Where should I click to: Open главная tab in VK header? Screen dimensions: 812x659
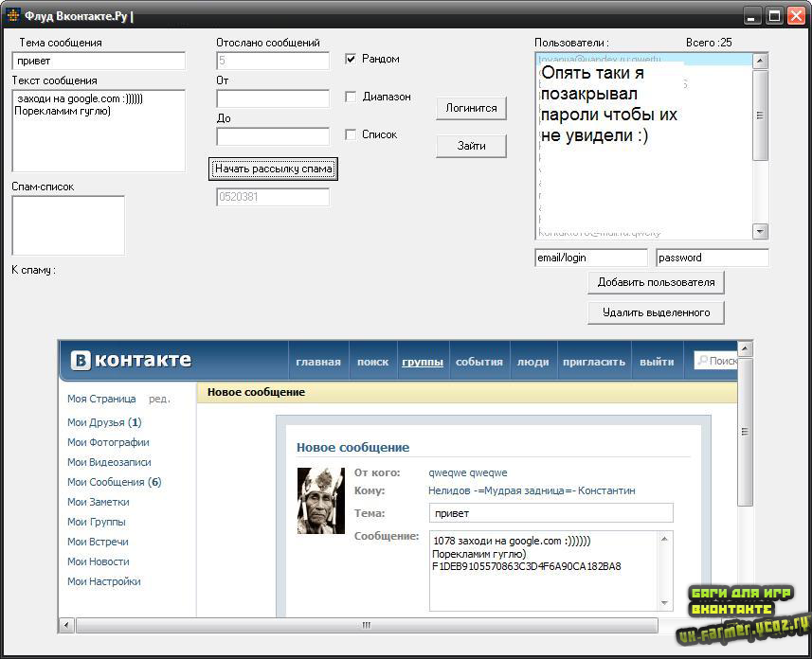point(318,362)
